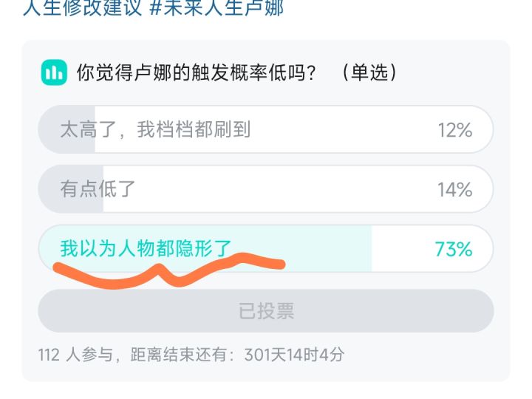Click the 14% result percentage
The width and height of the screenshot is (532, 399).
454,189
